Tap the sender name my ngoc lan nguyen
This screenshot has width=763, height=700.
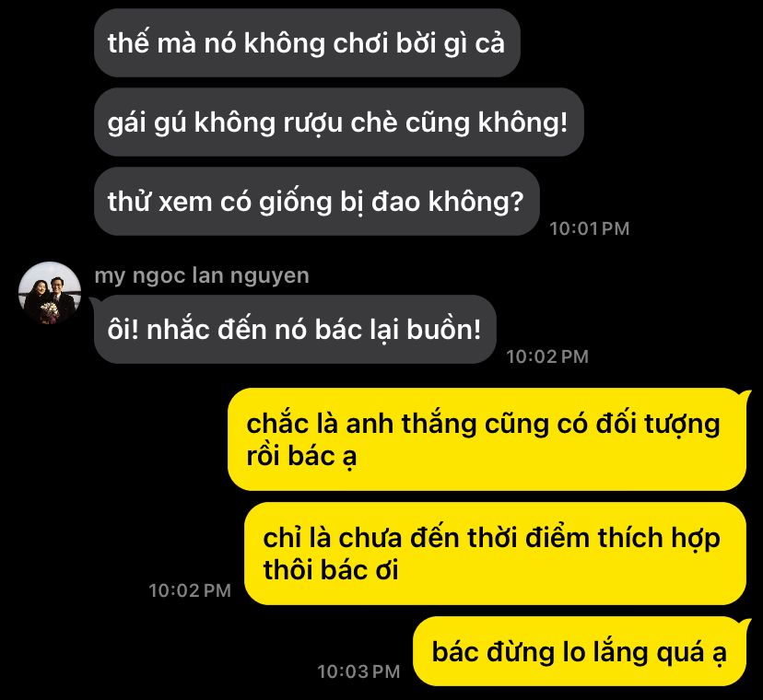pos(202,275)
